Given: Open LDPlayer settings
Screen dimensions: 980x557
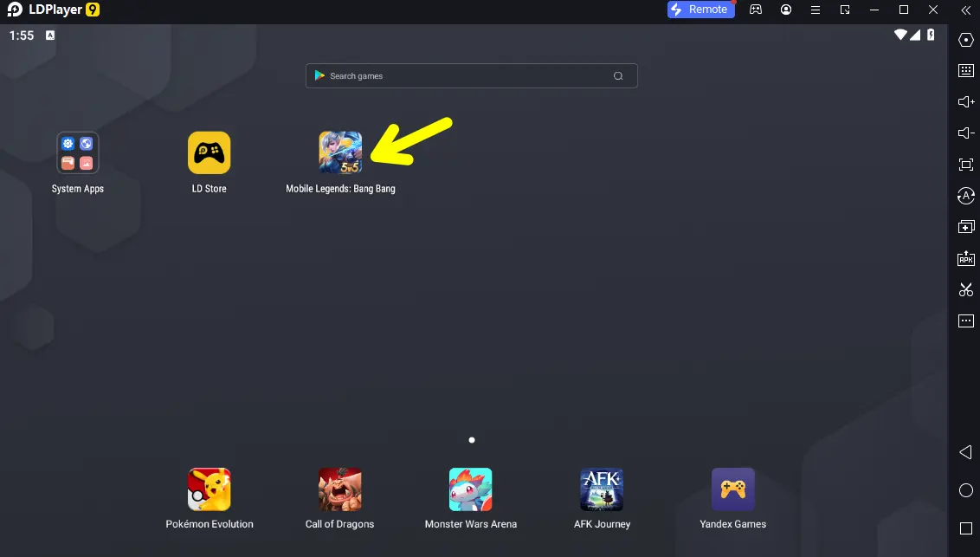Looking at the screenshot, I should [x=965, y=39].
